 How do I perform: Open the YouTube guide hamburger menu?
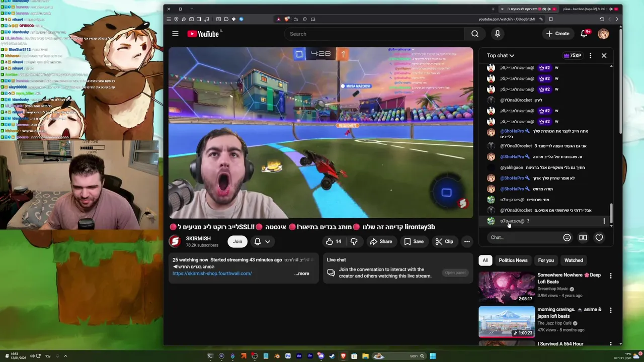coord(175,34)
